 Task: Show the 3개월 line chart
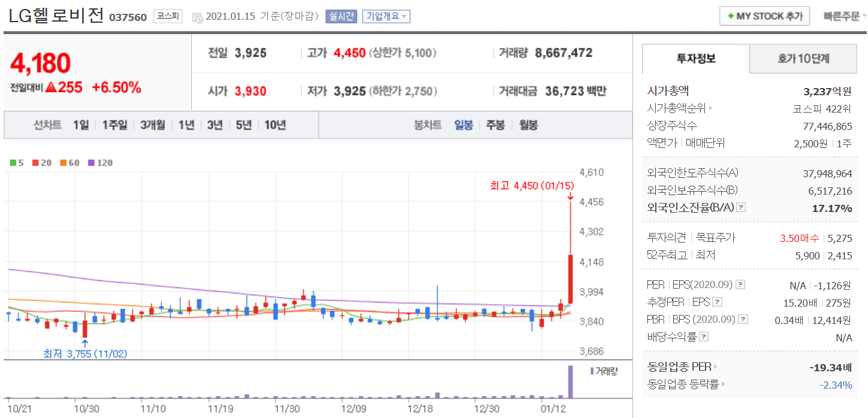tap(153, 125)
